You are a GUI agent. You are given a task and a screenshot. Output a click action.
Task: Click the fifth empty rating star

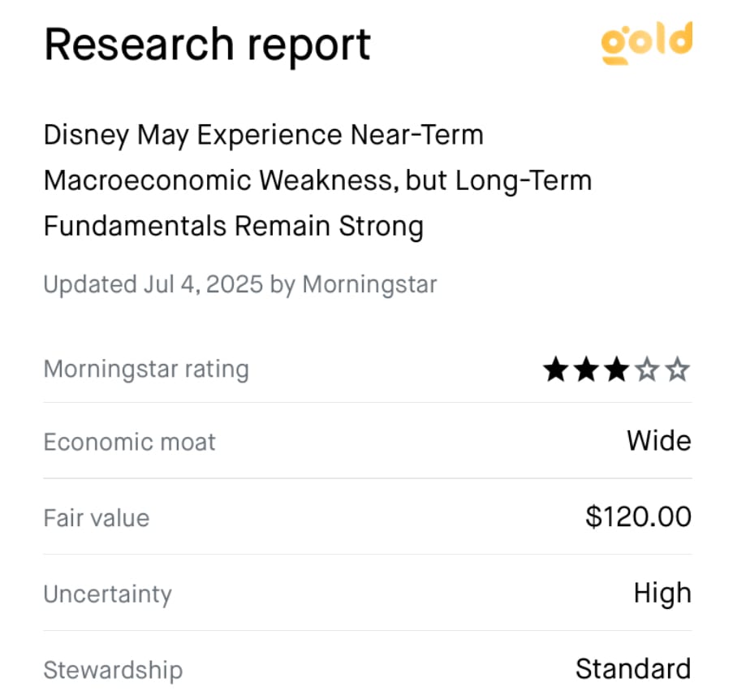click(677, 369)
